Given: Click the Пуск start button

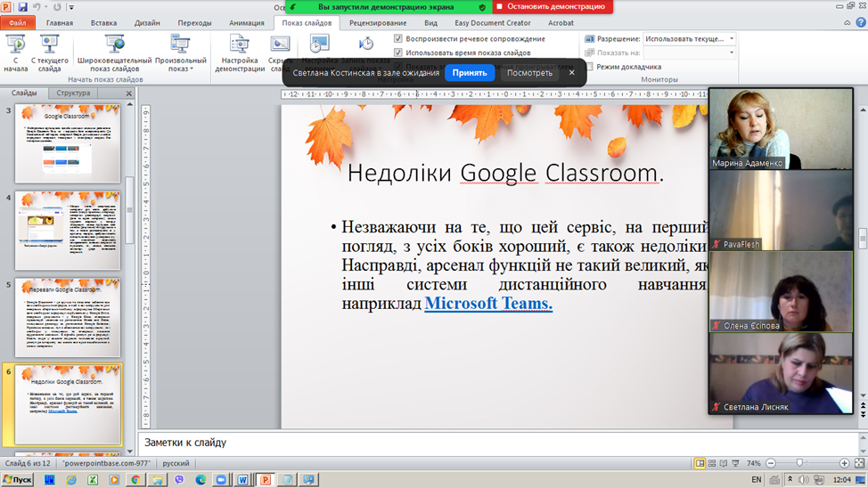Looking at the screenshot, I should [x=18, y=480].
